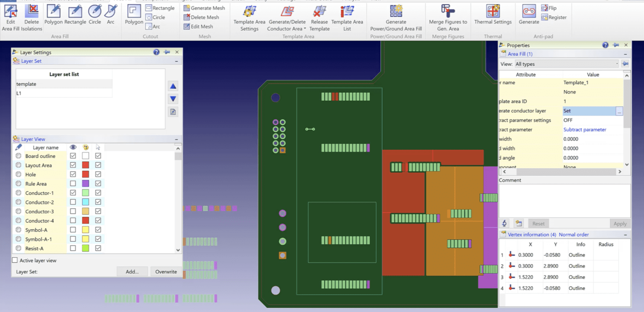The image size is (644, 312).
Task: Click Delete Mesh
Action: pos(201,17)
